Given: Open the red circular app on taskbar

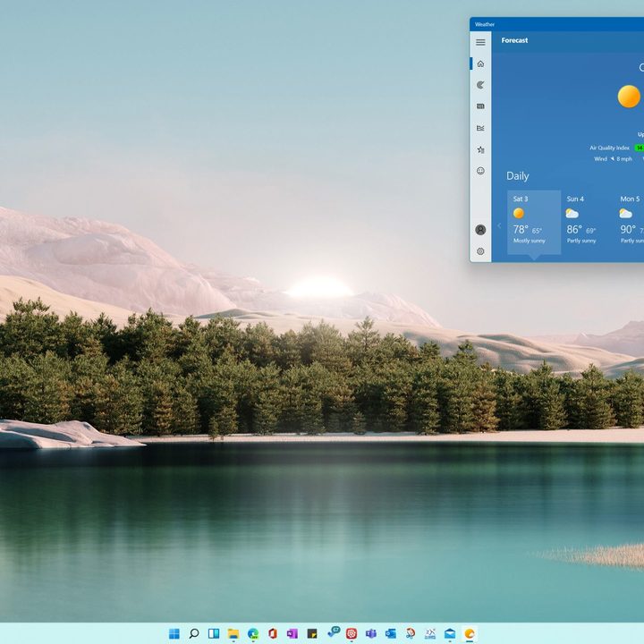Looking at the screenshot, I should coord(352,633).
